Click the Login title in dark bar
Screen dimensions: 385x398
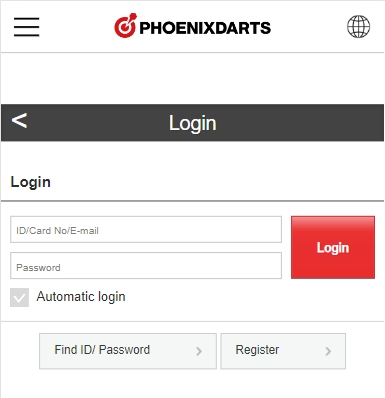[193, 123]
